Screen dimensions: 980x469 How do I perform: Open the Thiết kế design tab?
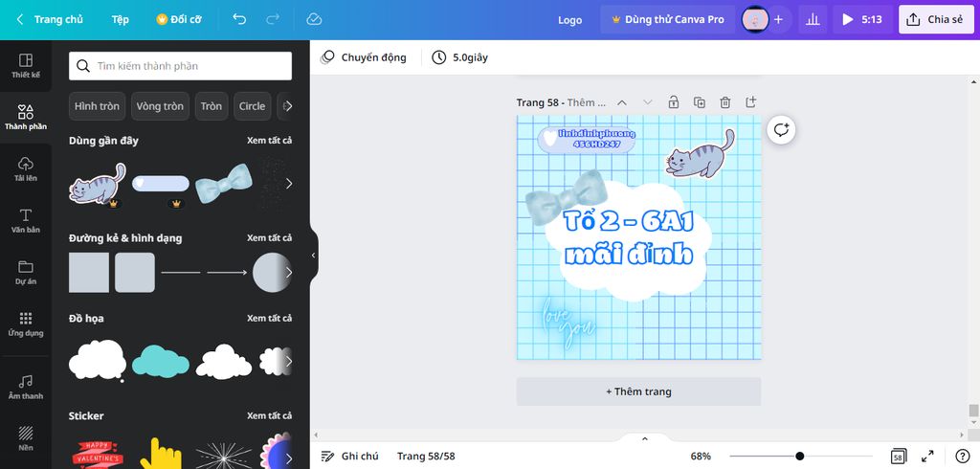tap(26, 66)
